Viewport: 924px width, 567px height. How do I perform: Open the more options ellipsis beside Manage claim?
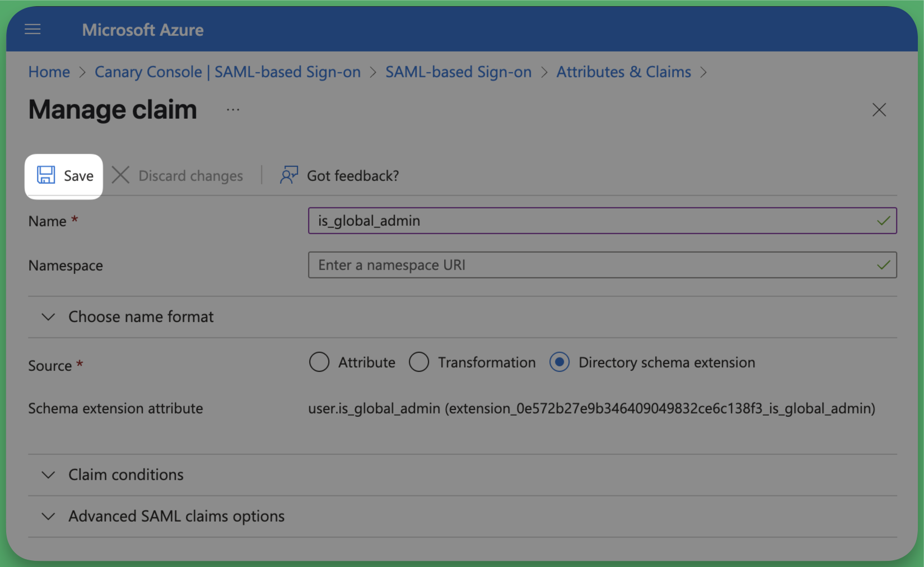tap(233, 110)
